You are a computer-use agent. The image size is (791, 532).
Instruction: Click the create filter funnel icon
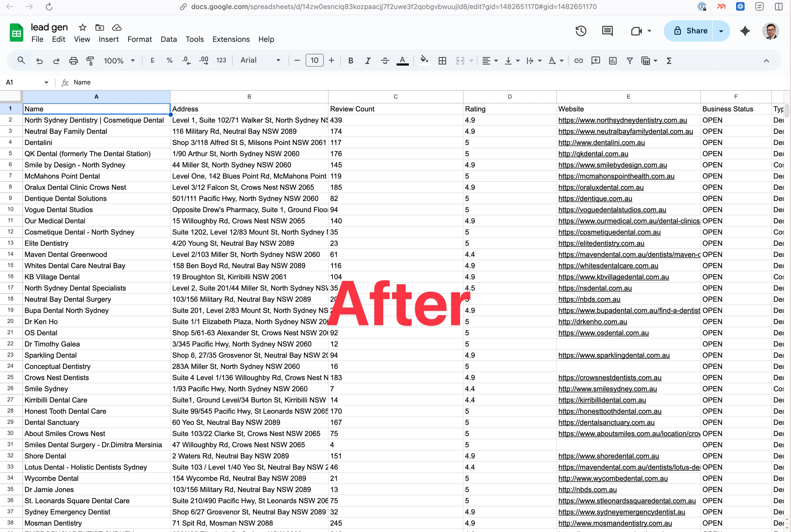pos(630,61)
